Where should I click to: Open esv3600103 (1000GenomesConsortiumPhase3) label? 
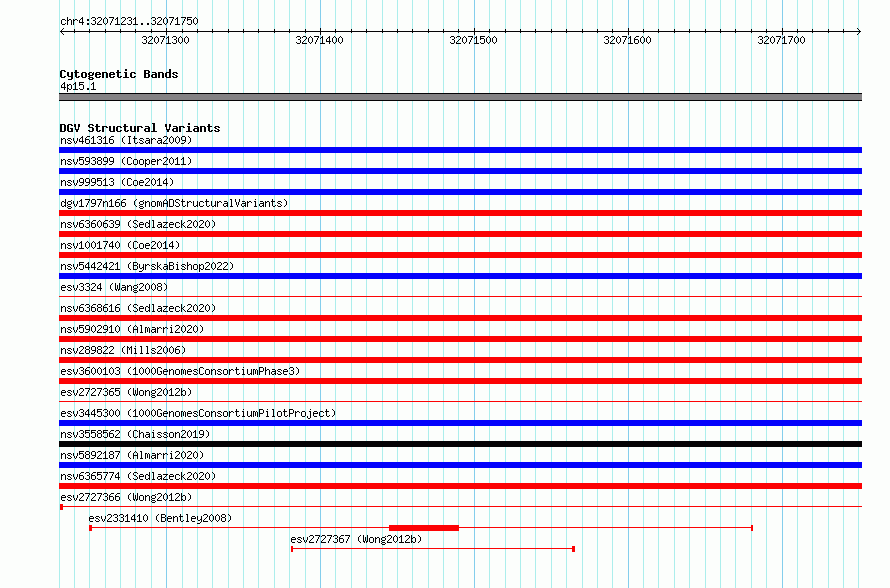(x=180, y=371)
